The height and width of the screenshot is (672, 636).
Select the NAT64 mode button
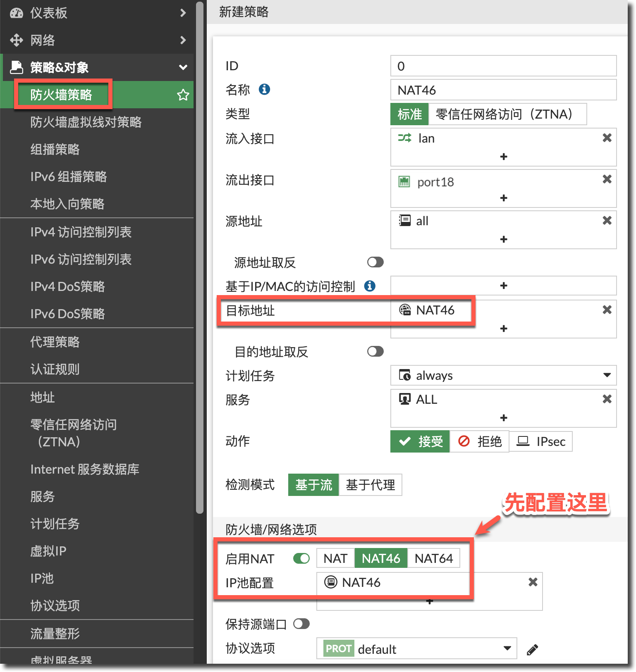pos(433,559)
